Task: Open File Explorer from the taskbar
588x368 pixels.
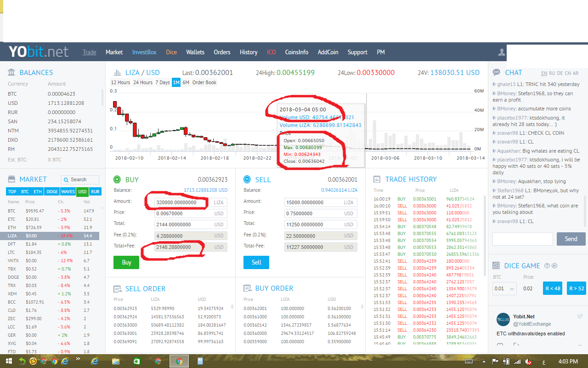Action: coord(116,361)
